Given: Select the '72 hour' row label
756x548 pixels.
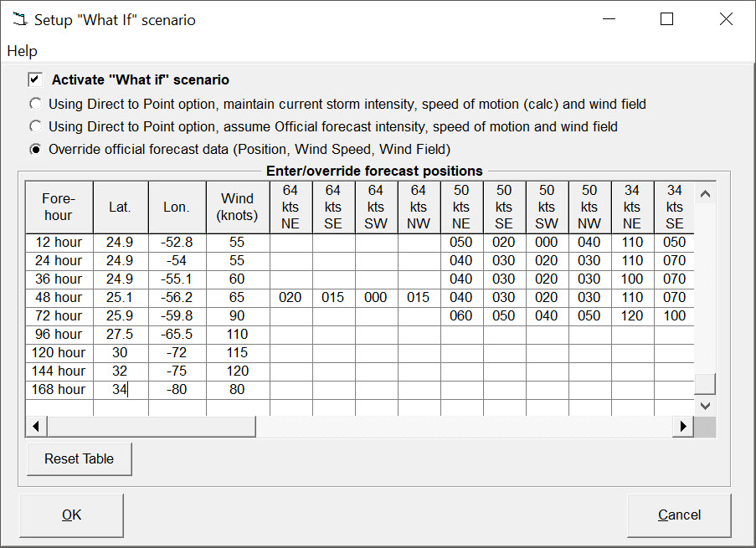Looking at the screenshot, I should tap(59, 315).
